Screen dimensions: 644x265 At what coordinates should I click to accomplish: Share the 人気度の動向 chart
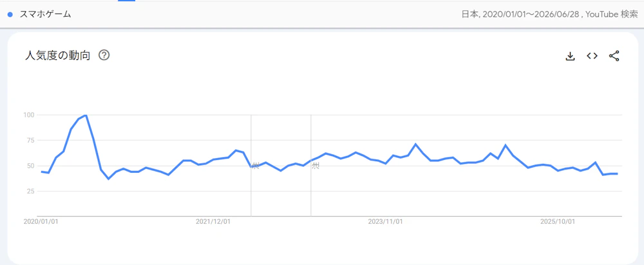point(614,56)
